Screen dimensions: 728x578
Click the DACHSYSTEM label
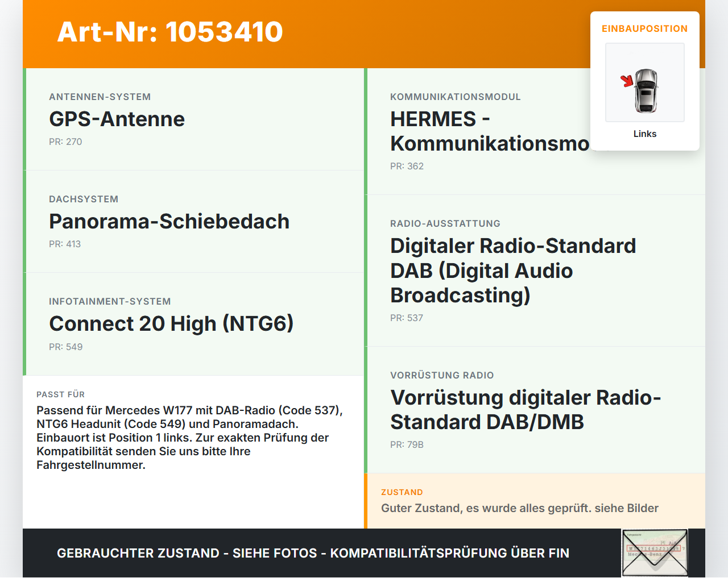84,199
